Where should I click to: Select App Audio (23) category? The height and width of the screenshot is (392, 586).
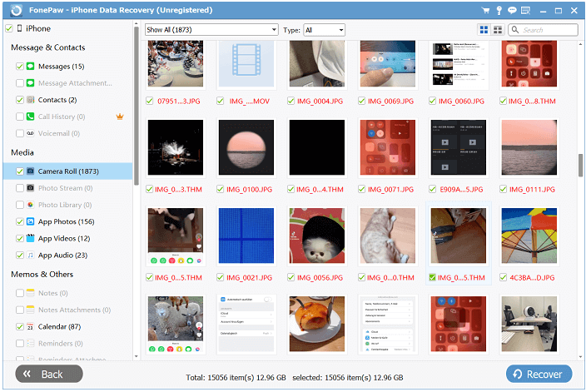click(62, 256)
